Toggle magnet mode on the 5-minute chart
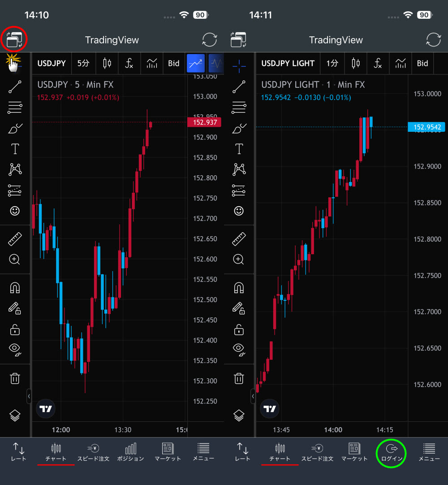 (15, 288)
